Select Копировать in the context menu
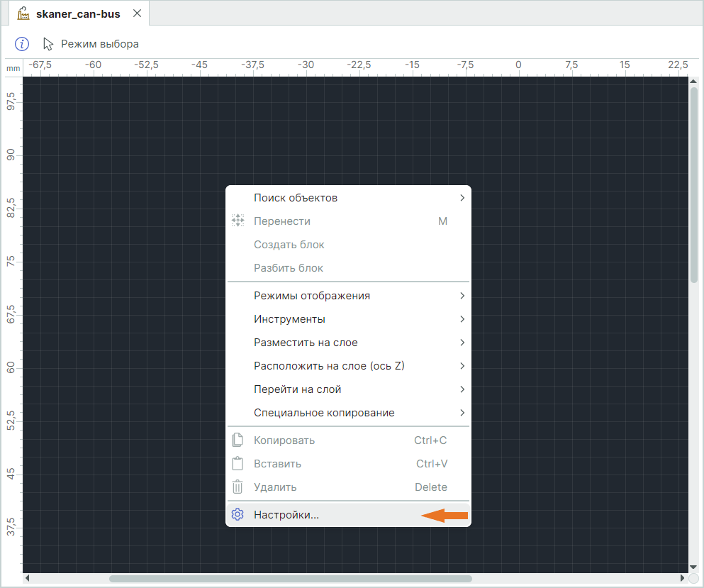The width and height of the screenshot is (704, 588). pos(348,440)
